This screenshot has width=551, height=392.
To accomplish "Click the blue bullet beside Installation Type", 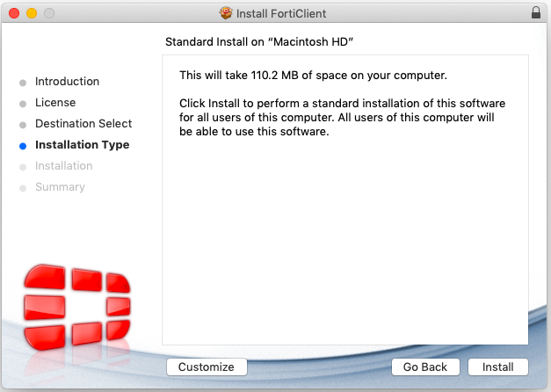I will pos(23,146).
